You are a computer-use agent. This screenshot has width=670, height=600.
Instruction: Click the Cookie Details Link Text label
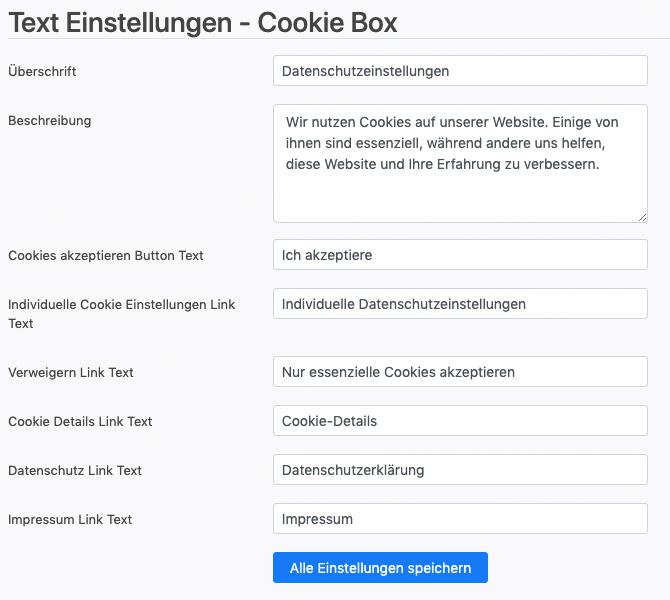[80, 421]
